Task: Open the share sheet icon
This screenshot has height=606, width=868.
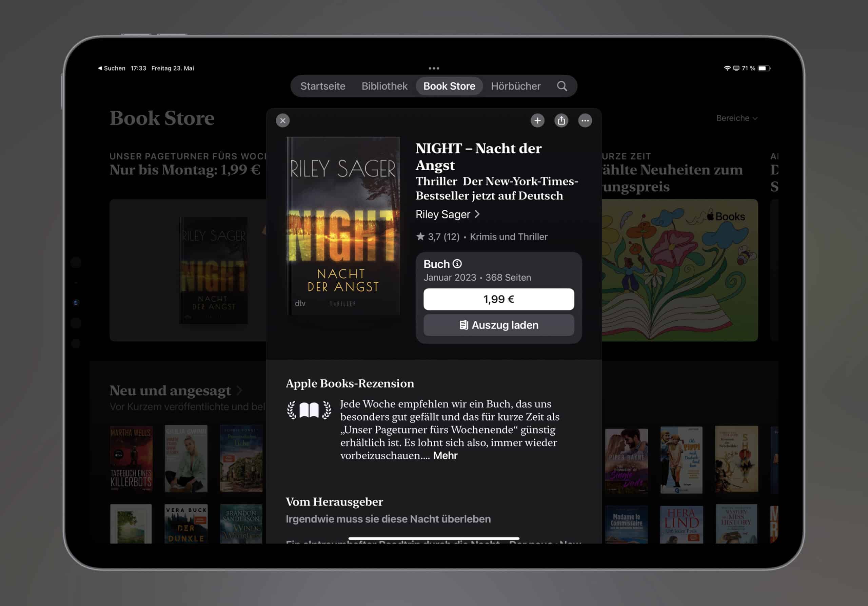Action: 561,121
